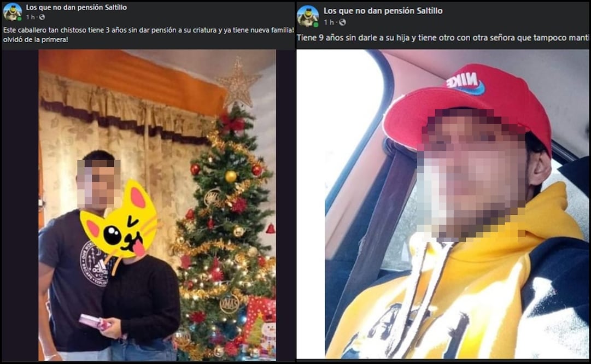The image size is (591, 364).
Task: Open the right post's page avatar
Action: [x=308, y=16]
